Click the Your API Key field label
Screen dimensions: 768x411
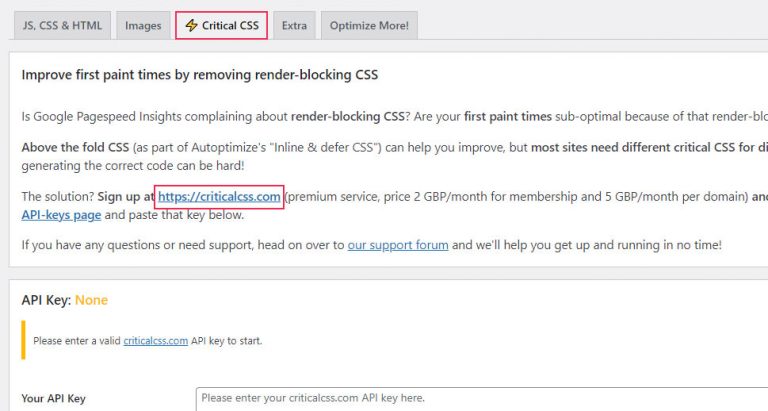click(53, 399)
